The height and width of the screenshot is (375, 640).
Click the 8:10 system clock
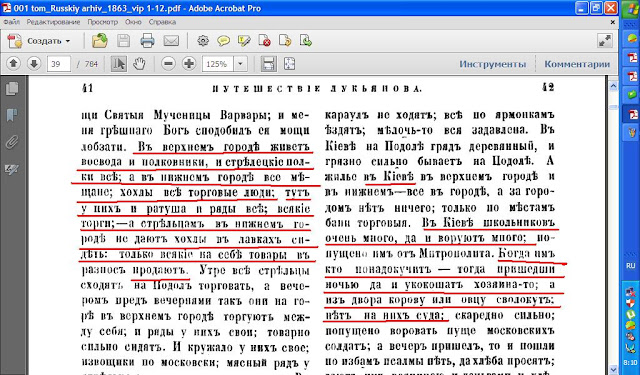click(631, 362)
